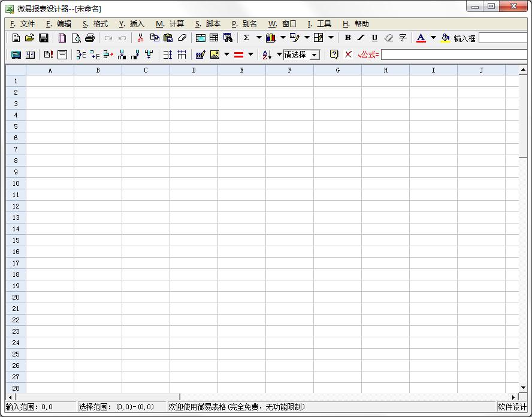Open a file with the folder icon
The height and width of the screenshot is (417, 532).
pos(30,38)
